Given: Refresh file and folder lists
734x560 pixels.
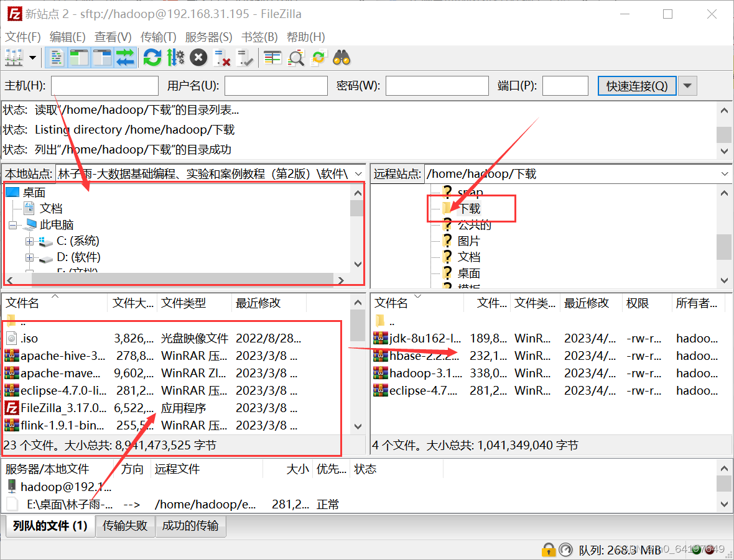Looking at the screenshot, I should pos(152,58).
